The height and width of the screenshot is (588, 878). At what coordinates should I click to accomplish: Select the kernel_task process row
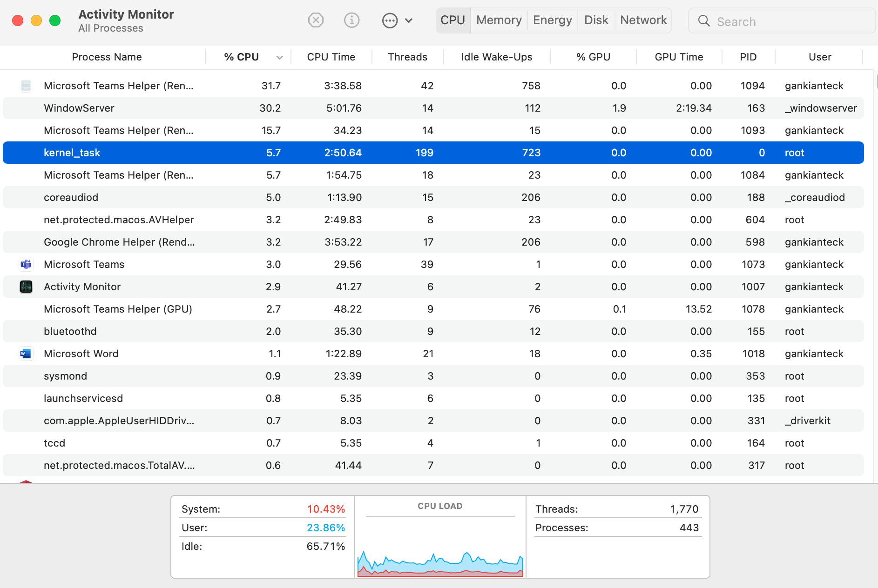(x=433, y=153)
